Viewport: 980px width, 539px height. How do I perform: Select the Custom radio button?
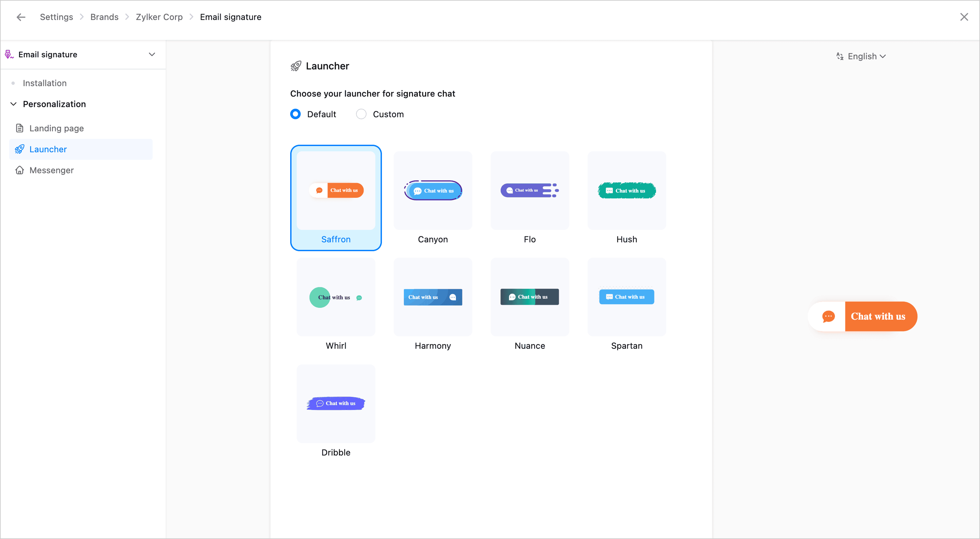(361, 114)
